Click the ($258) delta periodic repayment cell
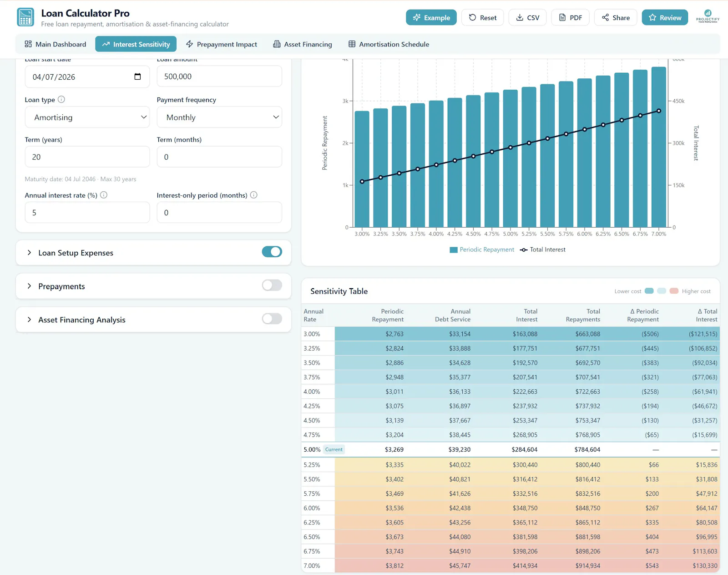Image resolution: width=728 pixels, height=575 pixels. (x=650, y=392)
